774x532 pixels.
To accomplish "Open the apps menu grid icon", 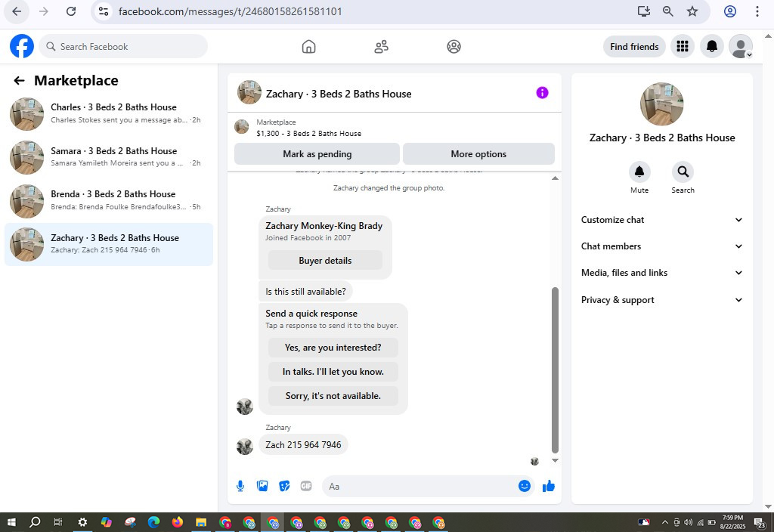I will (x=683, y=46).
